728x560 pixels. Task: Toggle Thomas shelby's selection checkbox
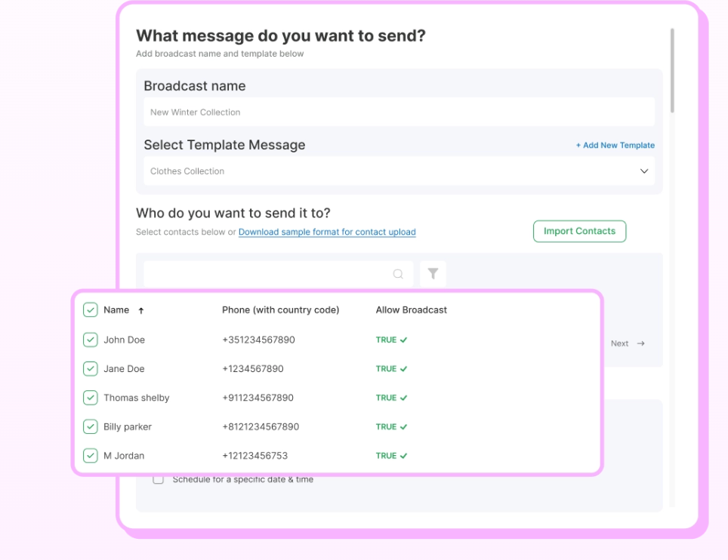click(90, 398)
